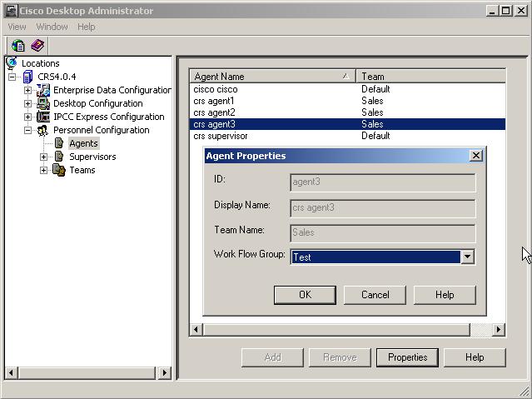The image size is (532, 399).
Task: Click the Supervisors node document icon
Action: point(59,157)
